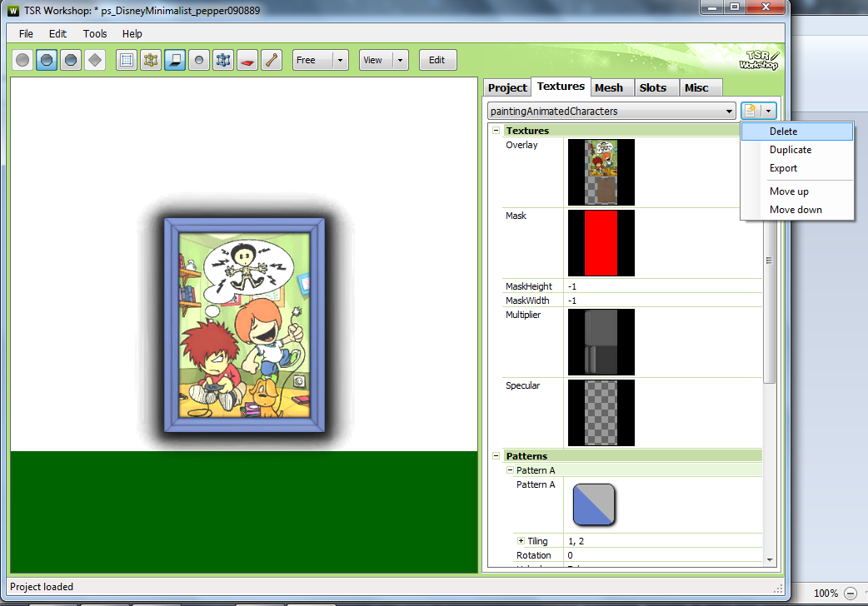Open the Tools menu
The height and width of the screenshot is (606, 868).
coord(95,34)
